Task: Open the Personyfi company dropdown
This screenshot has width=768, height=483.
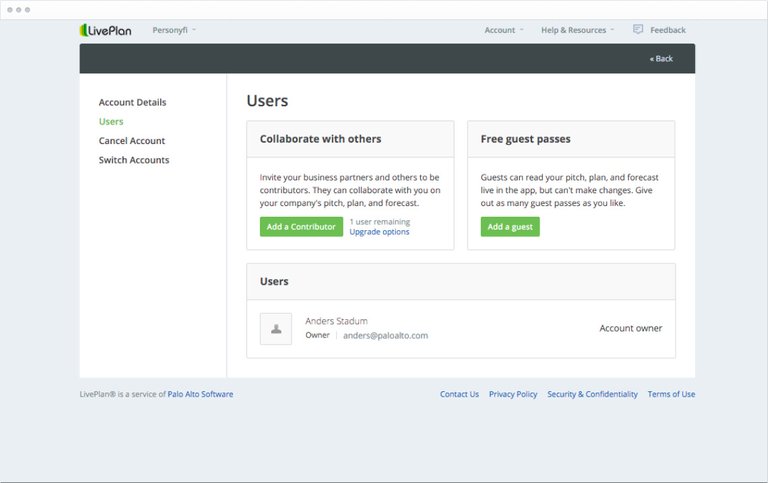Action: point(174,30)
